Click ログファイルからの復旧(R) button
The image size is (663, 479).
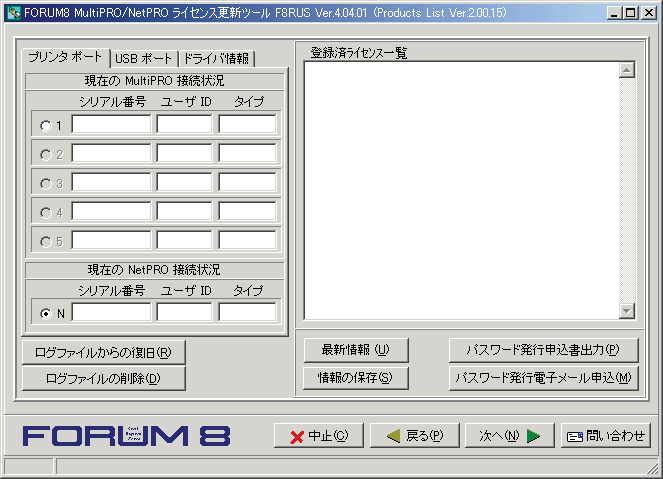[x=104, y=352]
